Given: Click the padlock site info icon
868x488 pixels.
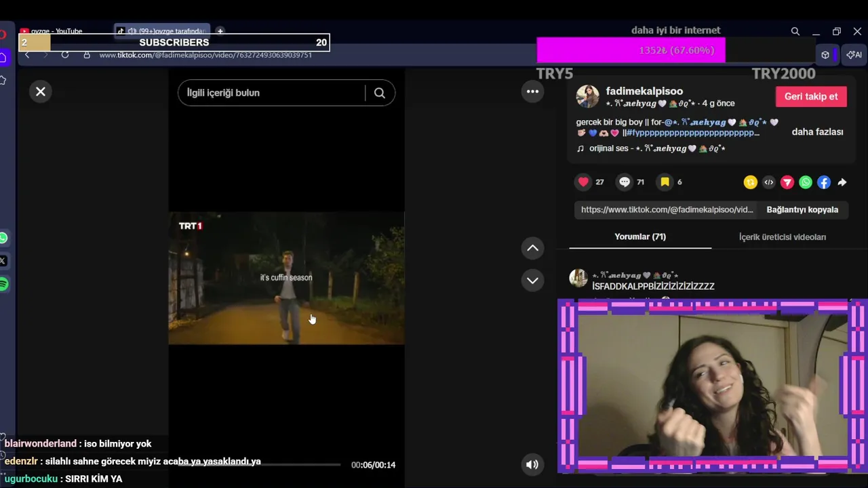Looking at the screenshot, I should pos(87,55).
